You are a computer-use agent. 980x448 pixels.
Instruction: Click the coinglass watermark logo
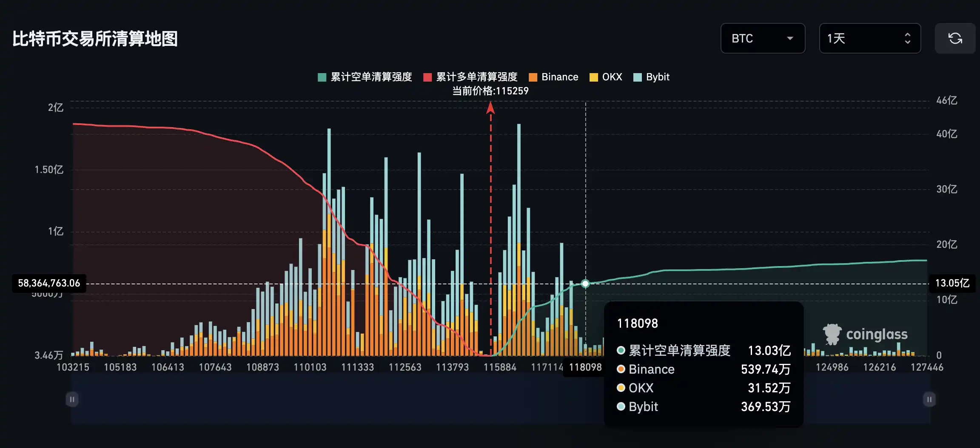(865, 335)
